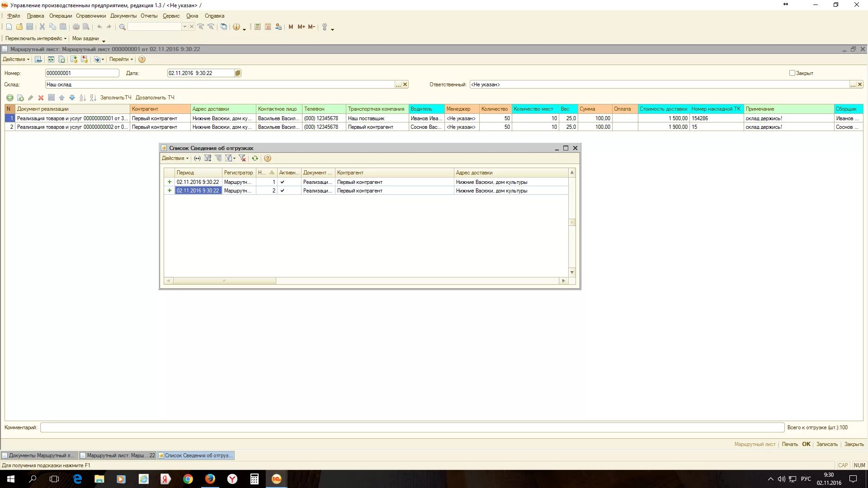Click the disable filter icon in shipment list
Screen dimensions: 868x488
coord(242,158)
